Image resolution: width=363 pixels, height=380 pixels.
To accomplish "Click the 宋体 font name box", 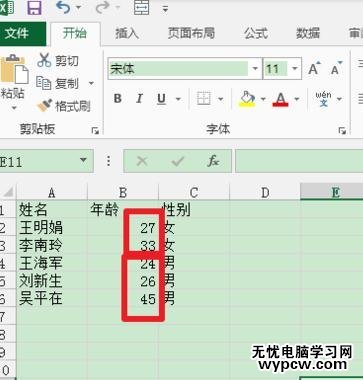I will (x=178, y=69).
